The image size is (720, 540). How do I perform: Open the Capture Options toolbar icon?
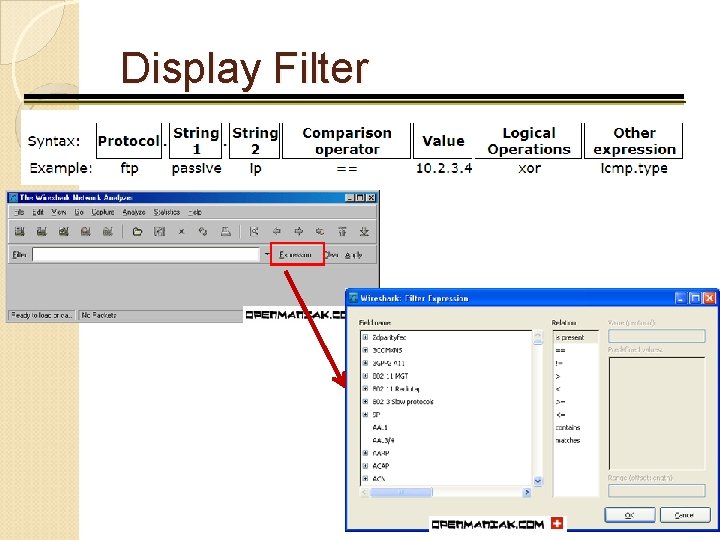tap(42, 231)
